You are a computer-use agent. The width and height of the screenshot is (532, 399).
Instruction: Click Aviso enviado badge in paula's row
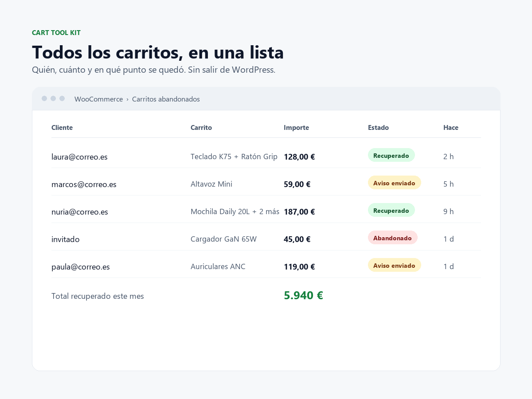[x=395, y=265]
